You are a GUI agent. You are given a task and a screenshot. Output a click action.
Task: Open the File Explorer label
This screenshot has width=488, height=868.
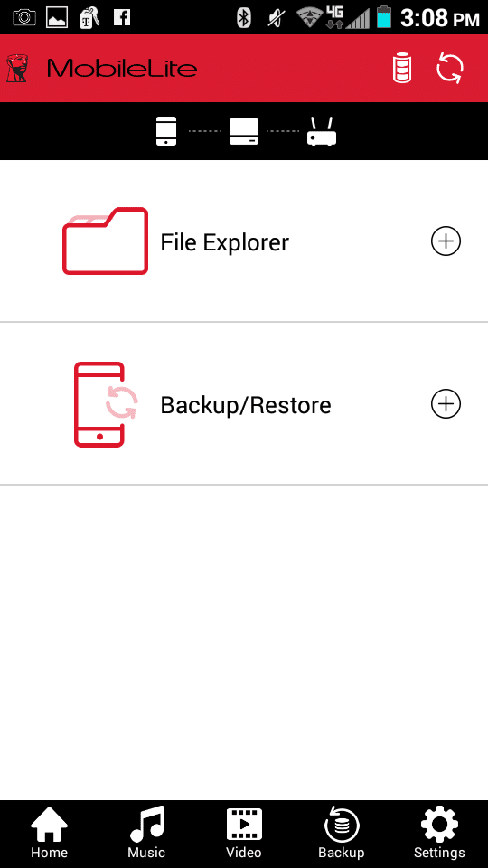[225, 242]
